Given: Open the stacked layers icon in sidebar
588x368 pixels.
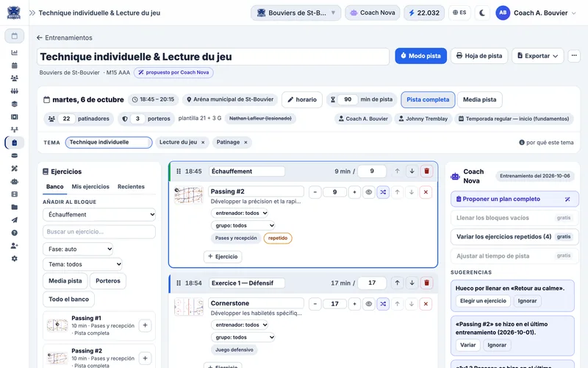Looking at the screenshot, I should [14, 104].
